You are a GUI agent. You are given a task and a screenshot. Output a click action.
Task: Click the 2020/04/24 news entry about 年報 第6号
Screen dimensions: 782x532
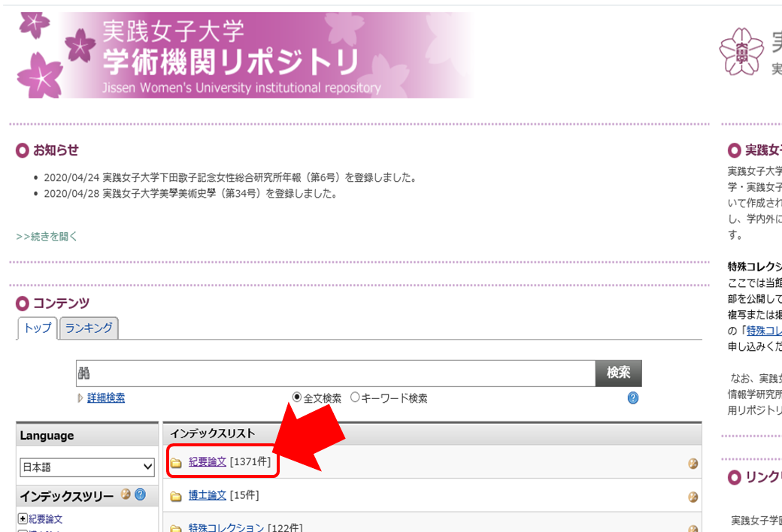230,177
